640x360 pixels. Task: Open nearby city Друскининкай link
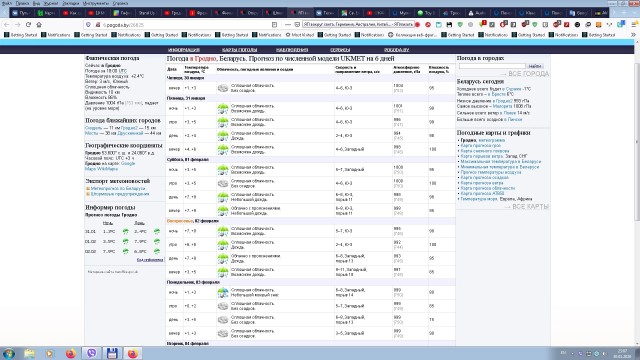(x=130, y=133)
